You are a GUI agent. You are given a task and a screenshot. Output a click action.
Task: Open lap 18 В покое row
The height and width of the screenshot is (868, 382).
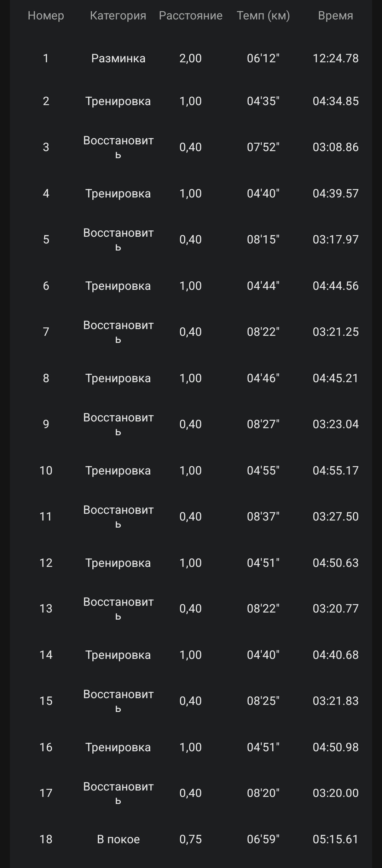[191, 839]
